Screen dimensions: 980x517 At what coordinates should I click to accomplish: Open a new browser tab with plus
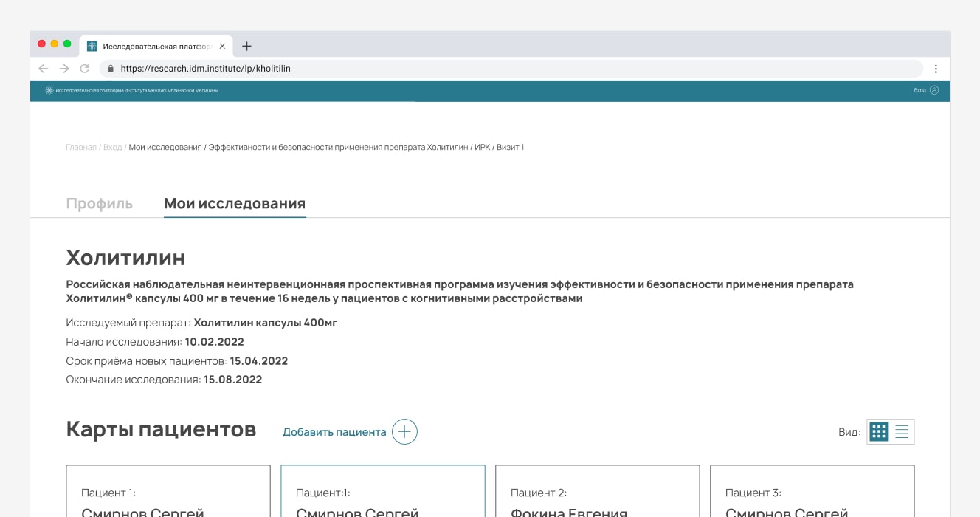246,46
